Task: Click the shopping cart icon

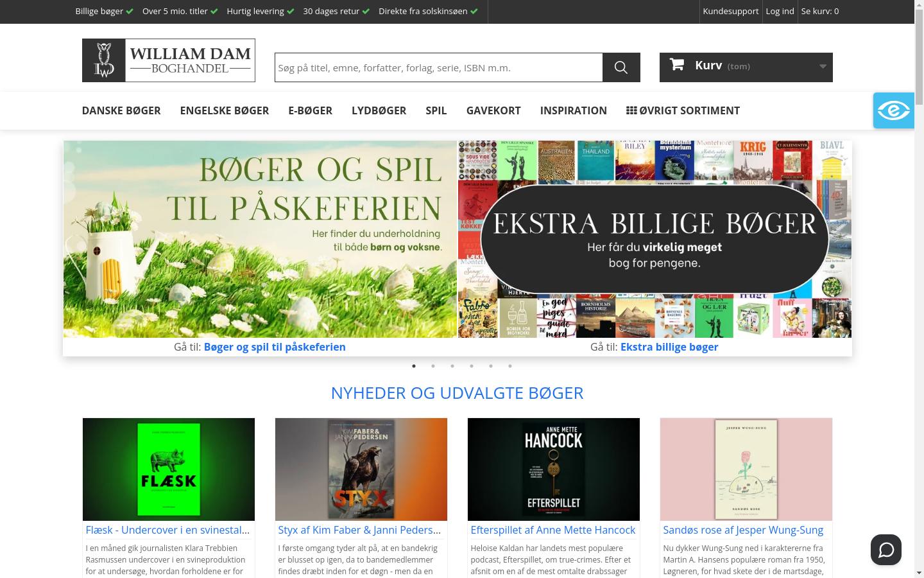Action: pos(676,64)
